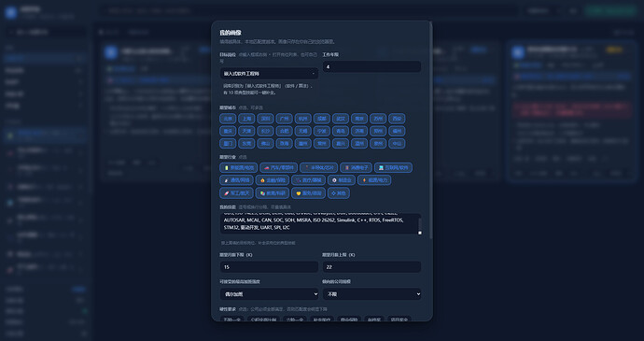The image size is (644, 341).
Task: Select the 无锡 city chip
Action: point(303,131)
